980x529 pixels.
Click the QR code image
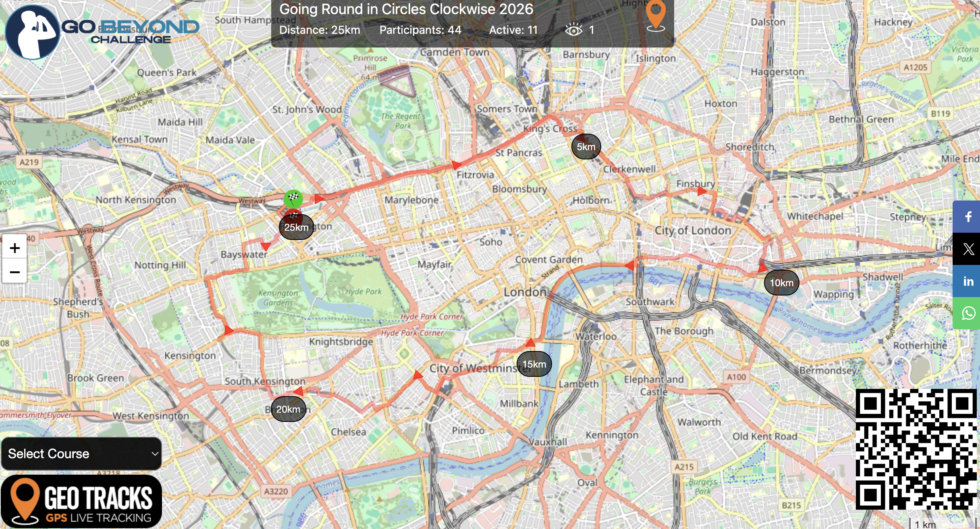[x=916, y=449]
